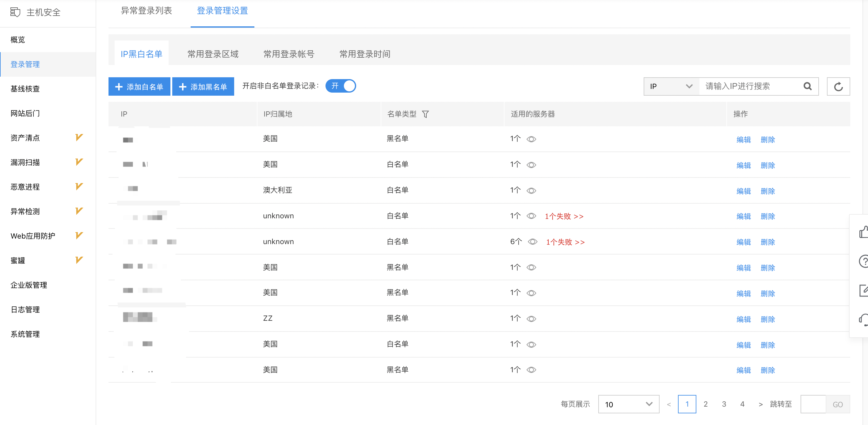
Task: Click 添加黑名单 button
Action: pyautogui.click(x=203, y=86)
